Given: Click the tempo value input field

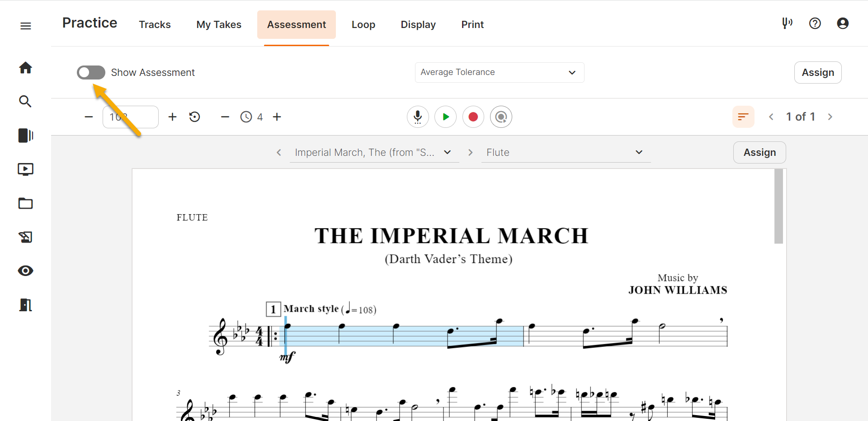Looking at the screenshot, I should [x=131, y=117].
